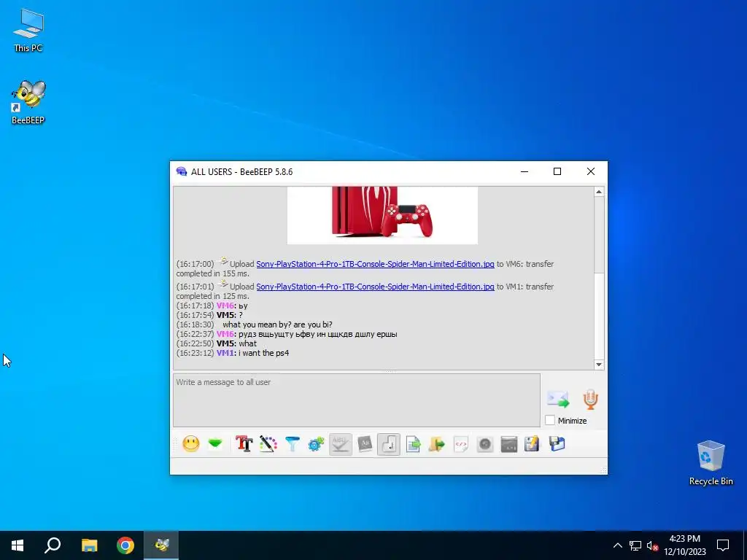Click the chat scrollbar down arrow
Screen dimensions: 747x560
click(599, 365)
